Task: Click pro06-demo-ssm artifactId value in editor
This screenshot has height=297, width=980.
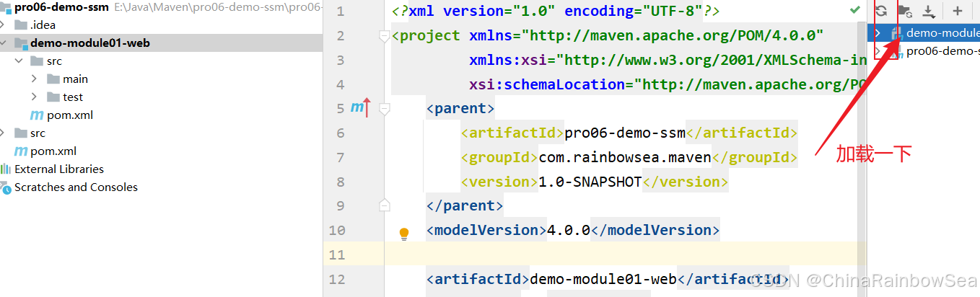Action: 624,133
